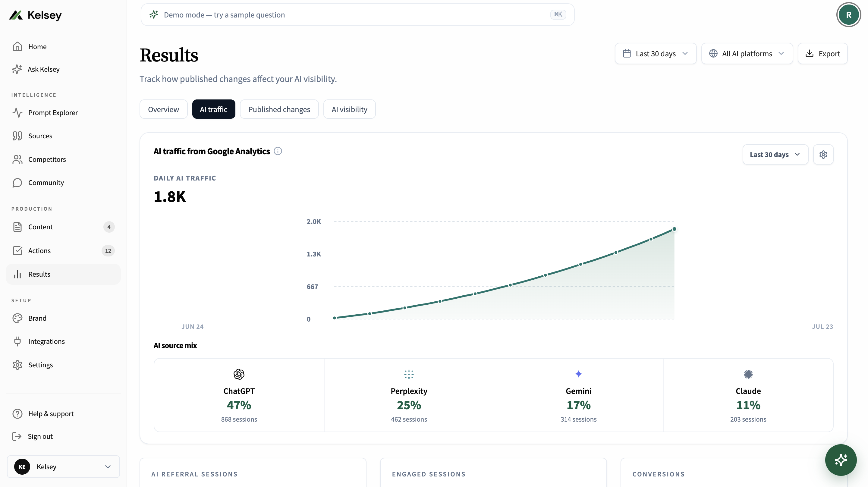Click the Export button
The width and height of the screenshot is (868, 487).
[822, 54]
